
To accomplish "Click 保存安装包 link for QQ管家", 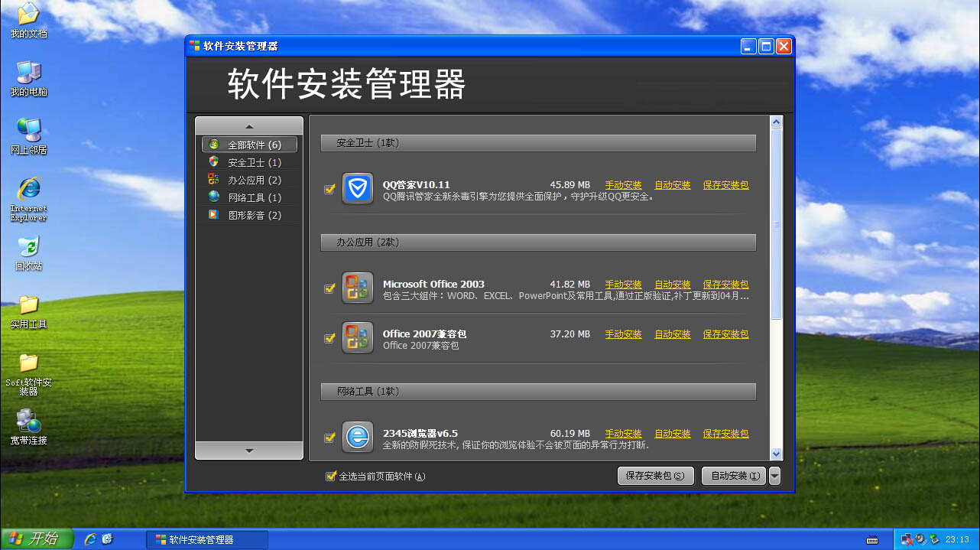I will 726,185.
